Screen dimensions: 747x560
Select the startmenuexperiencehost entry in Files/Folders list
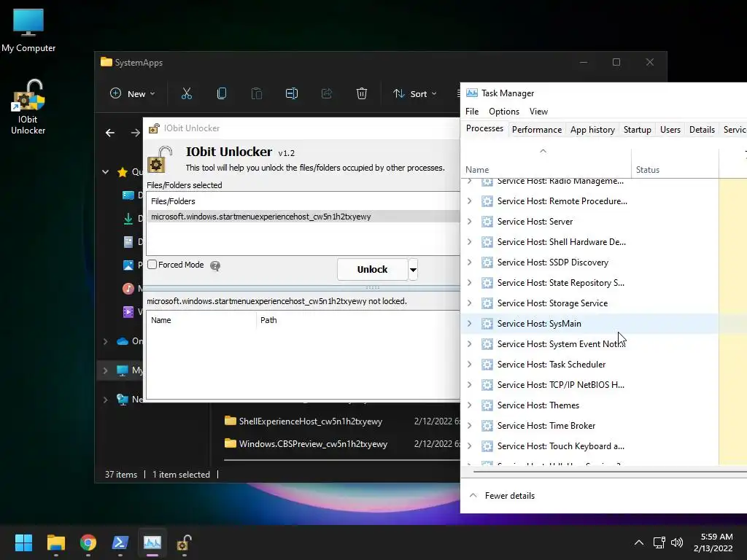(303, 217)
